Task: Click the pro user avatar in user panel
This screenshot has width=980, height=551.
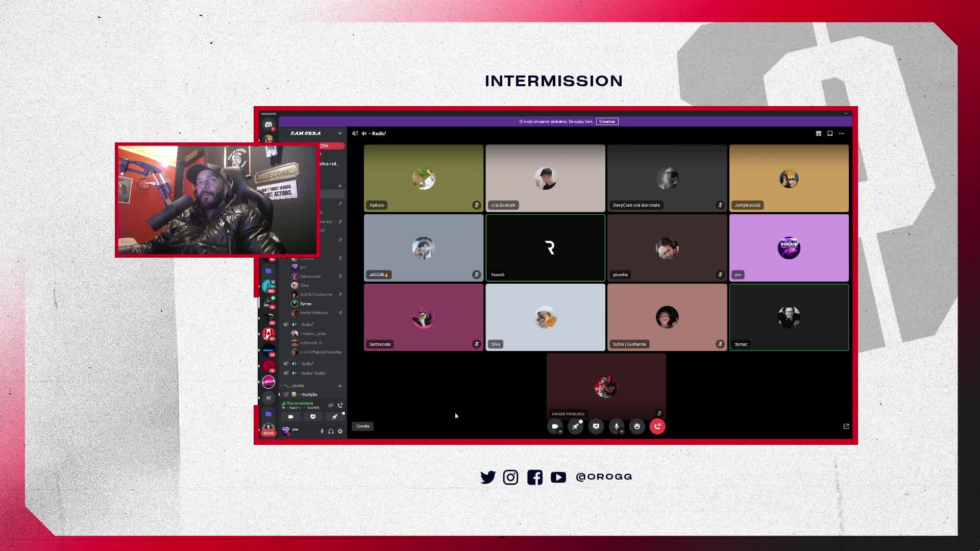Action: tap(286, 431)
